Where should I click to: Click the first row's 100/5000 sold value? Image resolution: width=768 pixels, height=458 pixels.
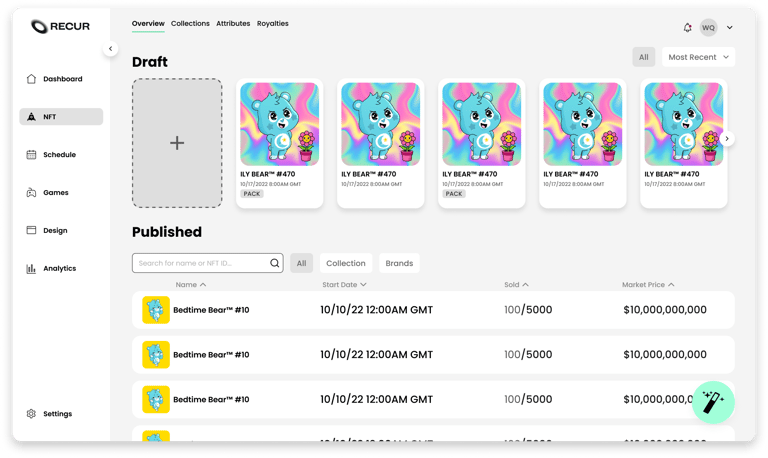point(528,310)
